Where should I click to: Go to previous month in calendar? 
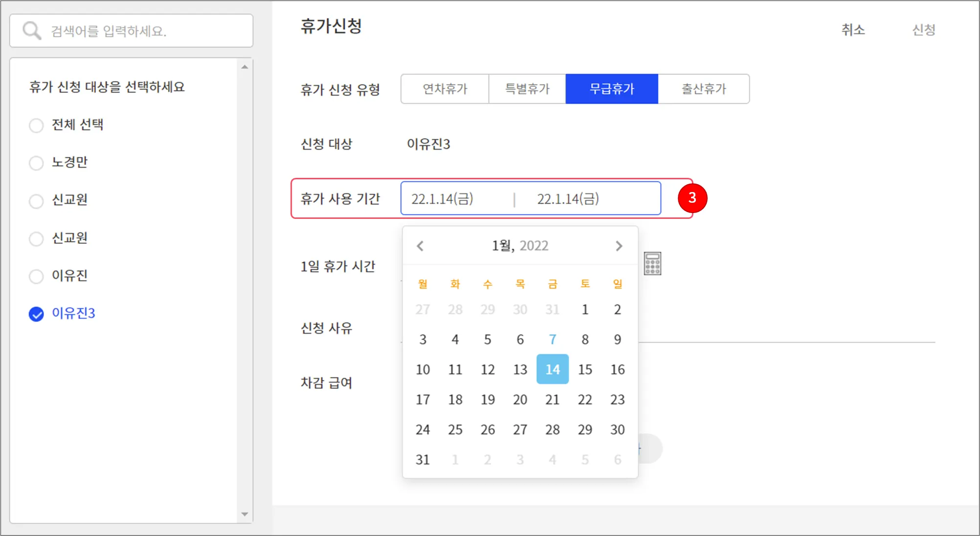click(420, 246)
